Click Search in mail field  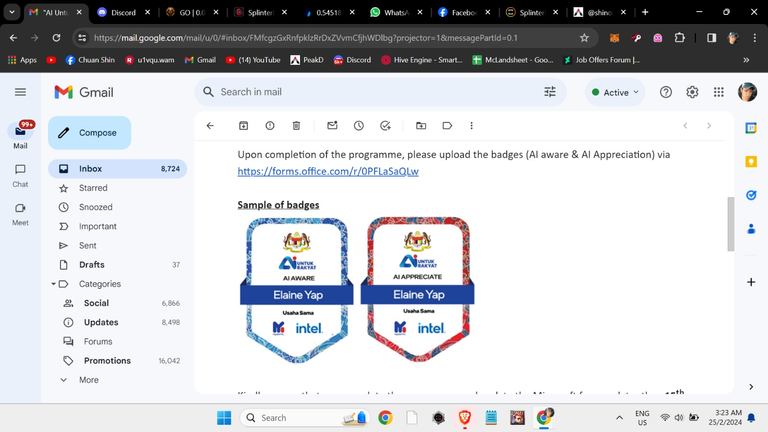coord(380,92)
